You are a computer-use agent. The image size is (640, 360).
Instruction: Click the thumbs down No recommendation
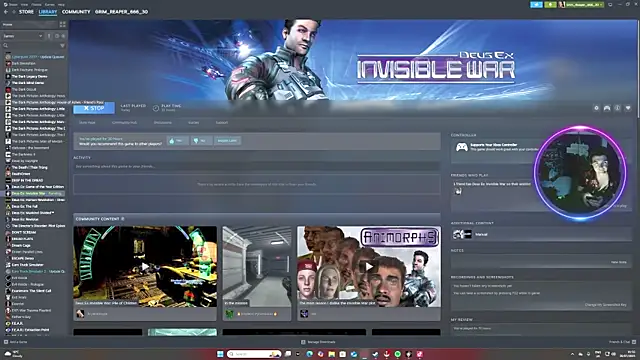coord(202,141)
